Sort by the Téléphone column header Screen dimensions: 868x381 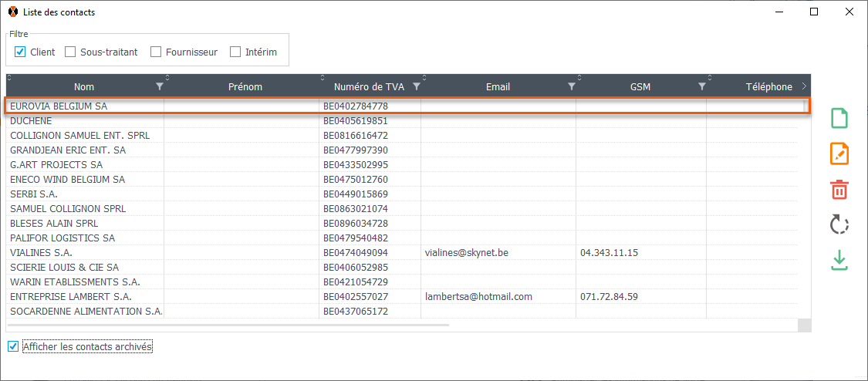pyautogui.click(x=768, y=86)
